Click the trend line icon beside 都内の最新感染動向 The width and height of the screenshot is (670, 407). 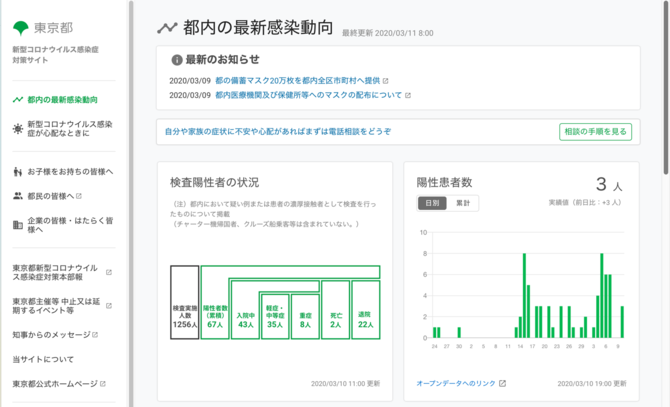pos(167,28)
